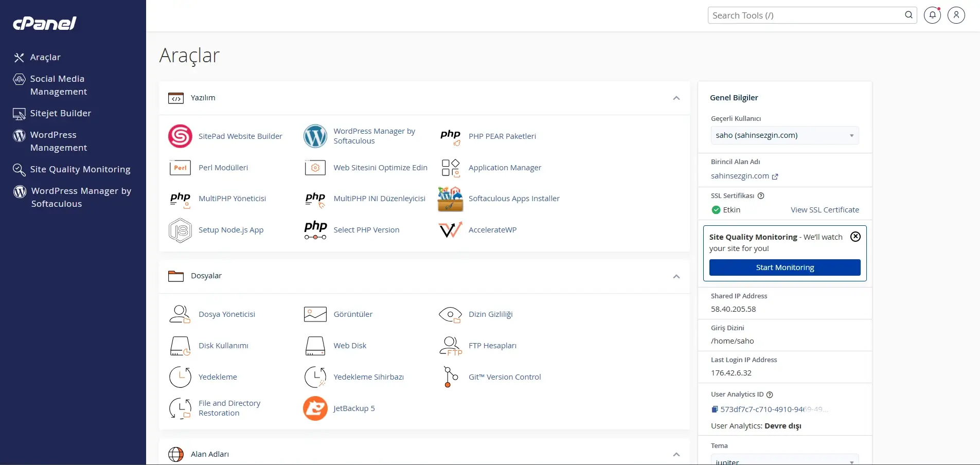Open Web Sitesini Optimize Edin icon
Viewport: 980px width, 465px height.
click(315, 168)
